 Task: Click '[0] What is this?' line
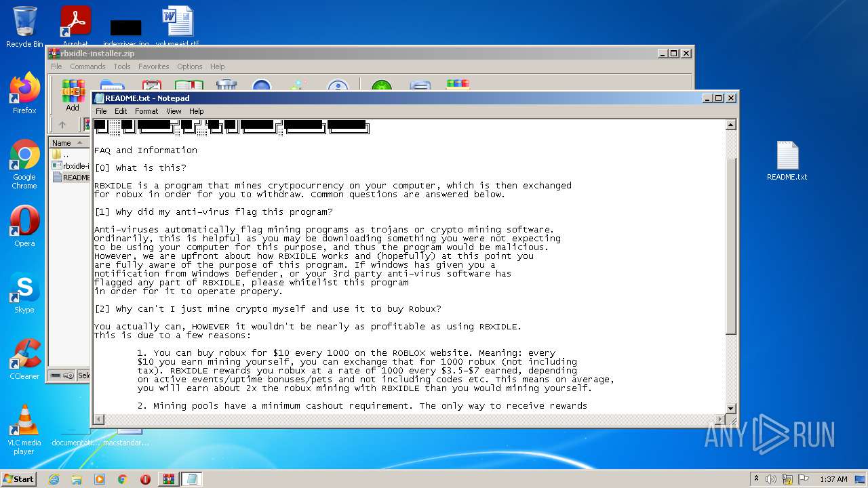coord(140,168)
